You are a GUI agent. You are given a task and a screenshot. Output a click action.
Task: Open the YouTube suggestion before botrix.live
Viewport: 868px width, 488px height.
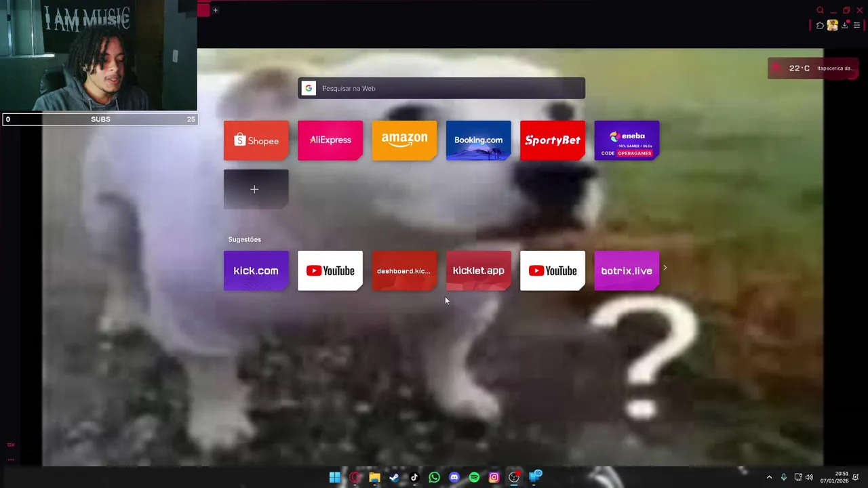click(x=553, y=270)
